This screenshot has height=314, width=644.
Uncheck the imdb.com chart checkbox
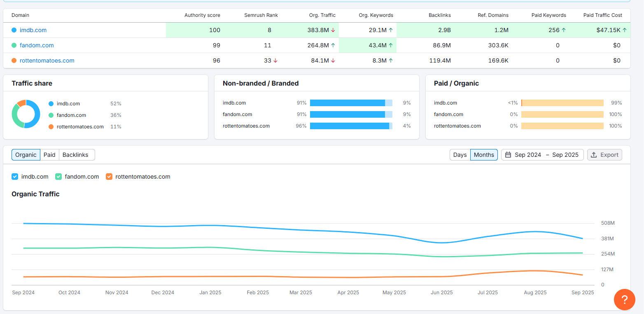click(15, 177)
